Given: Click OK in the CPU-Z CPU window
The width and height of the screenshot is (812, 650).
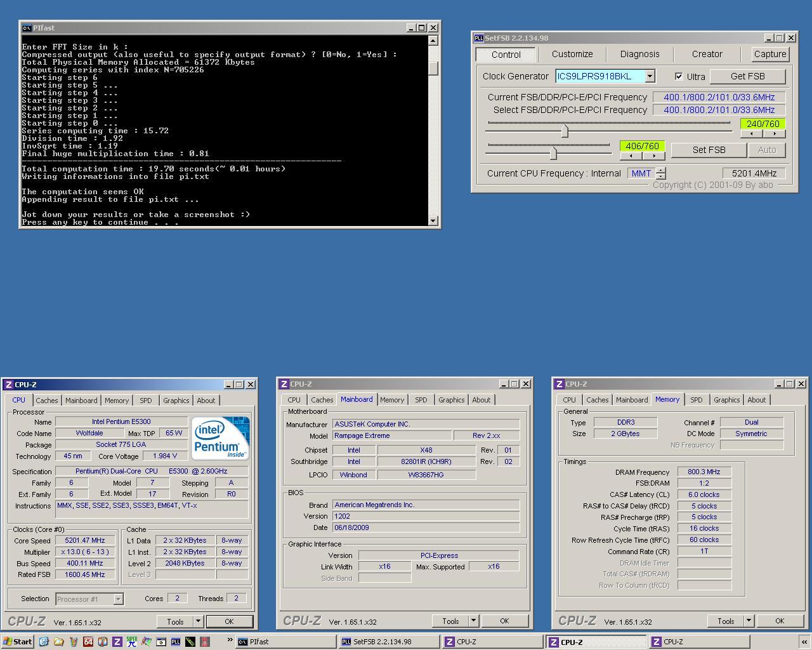Looking at the screenshot, I should [229, 621].
